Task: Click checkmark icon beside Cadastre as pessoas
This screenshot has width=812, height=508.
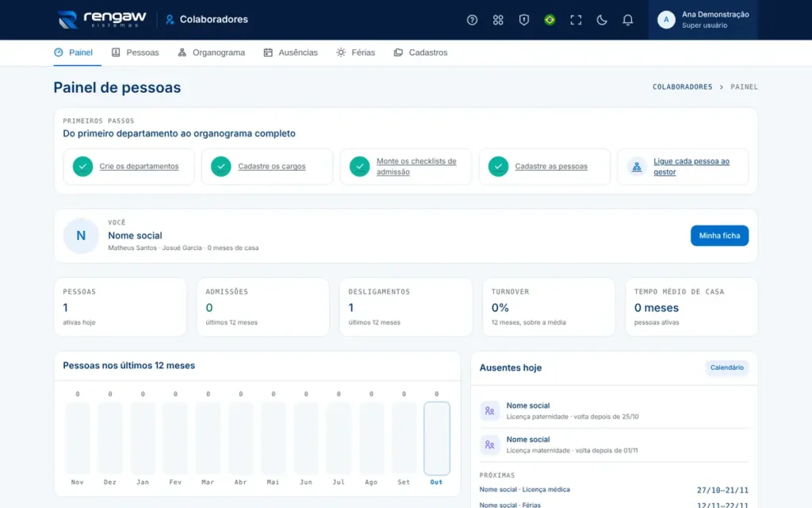Action: [498, 167]
